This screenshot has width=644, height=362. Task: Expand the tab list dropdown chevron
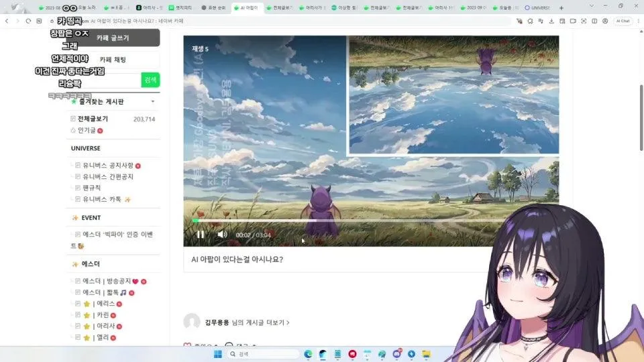coord(592,6)
